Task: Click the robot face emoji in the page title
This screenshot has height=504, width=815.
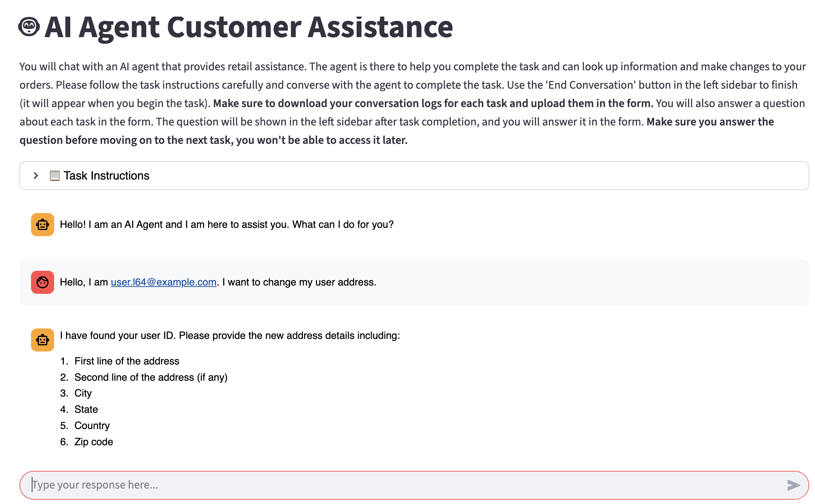Action: [29, 27]
